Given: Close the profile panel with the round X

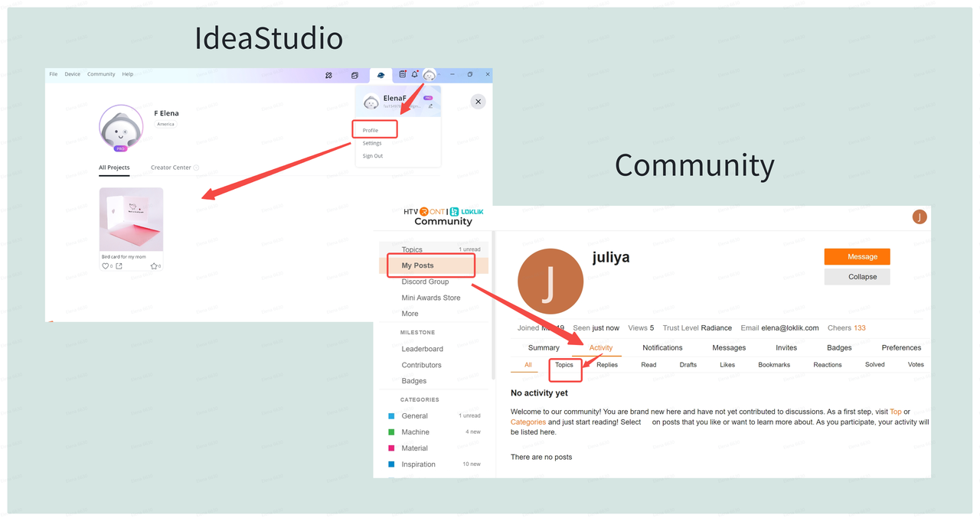Looking at the screenshot, I should pos(478,101).
